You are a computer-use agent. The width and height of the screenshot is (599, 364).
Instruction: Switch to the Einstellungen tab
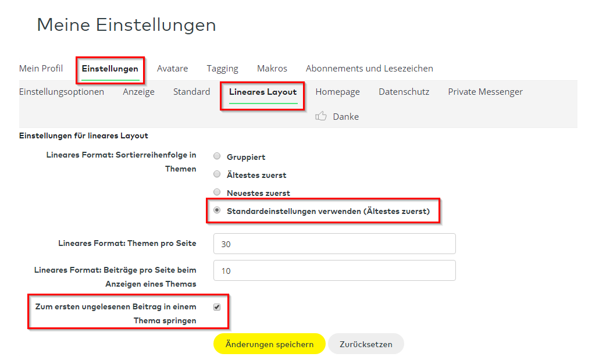click(x=110, y=69)
